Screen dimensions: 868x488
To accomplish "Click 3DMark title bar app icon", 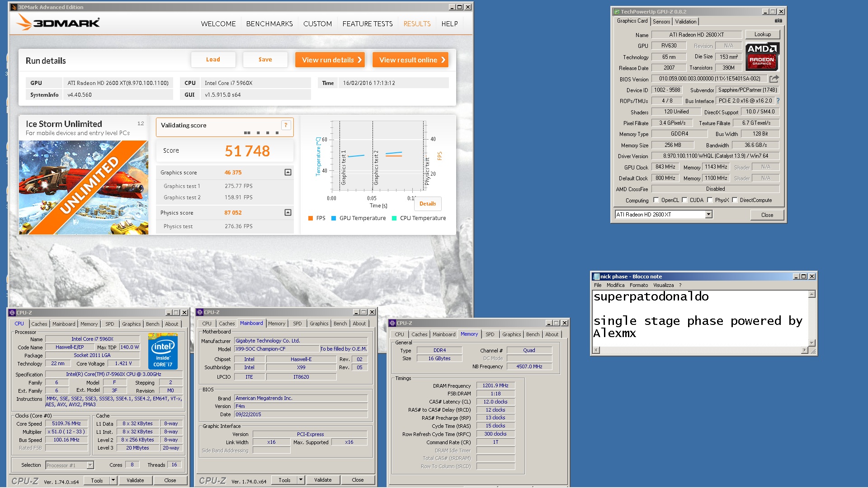I will [x=14, y=7].
